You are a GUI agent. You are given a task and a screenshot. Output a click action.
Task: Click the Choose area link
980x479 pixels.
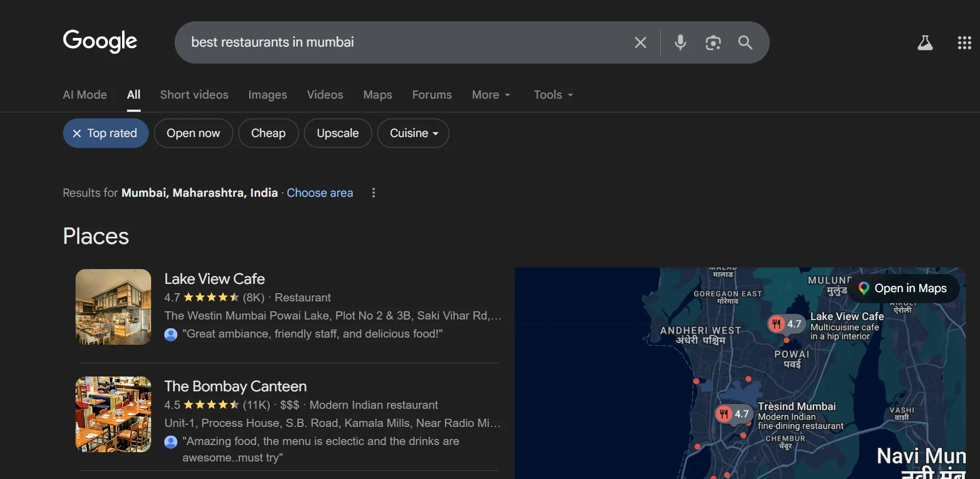coord(320,193)
